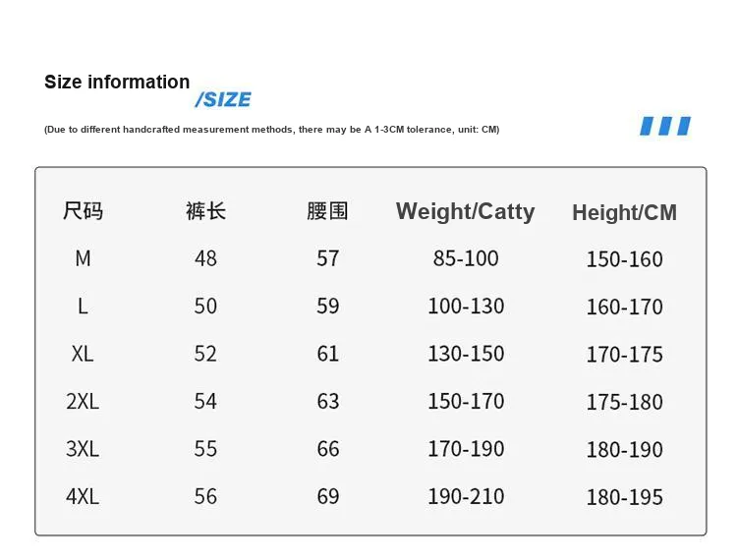Click the 尺码 column header
The width and height of the screenshot is (737, 560).
coord(83,211)
